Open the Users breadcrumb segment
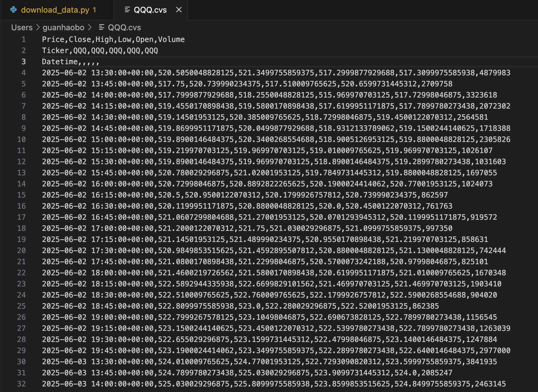 pos(22,27)
